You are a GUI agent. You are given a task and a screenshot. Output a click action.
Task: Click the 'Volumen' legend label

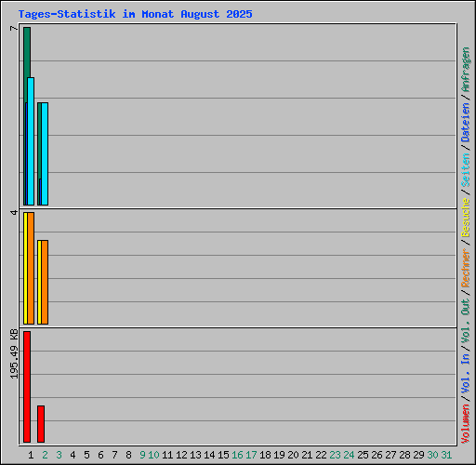pos(466,424)
